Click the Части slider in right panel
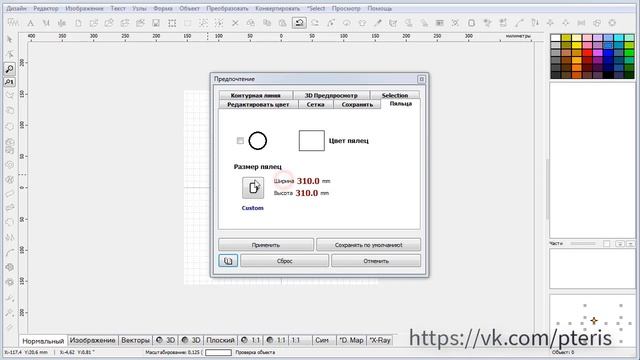Screen dimensions: 640x360 pos(583,244)
